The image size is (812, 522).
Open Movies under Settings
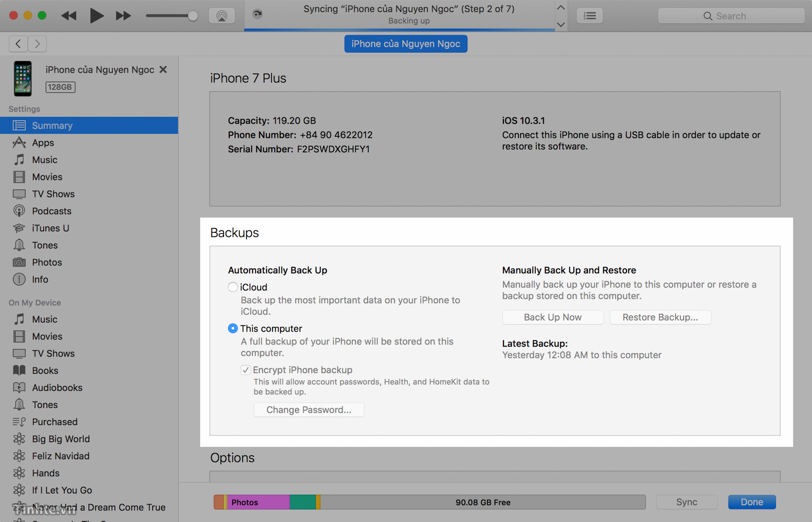[x=89, y=177]
